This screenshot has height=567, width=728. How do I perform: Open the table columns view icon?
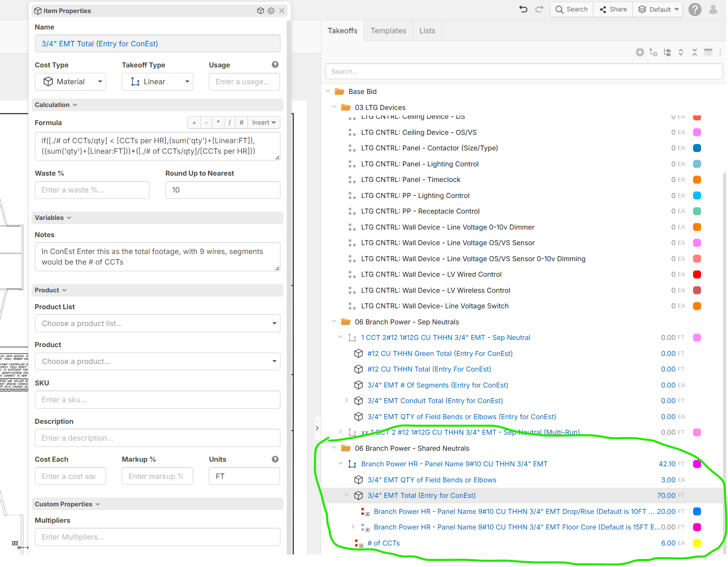click(x=708, y=52)
